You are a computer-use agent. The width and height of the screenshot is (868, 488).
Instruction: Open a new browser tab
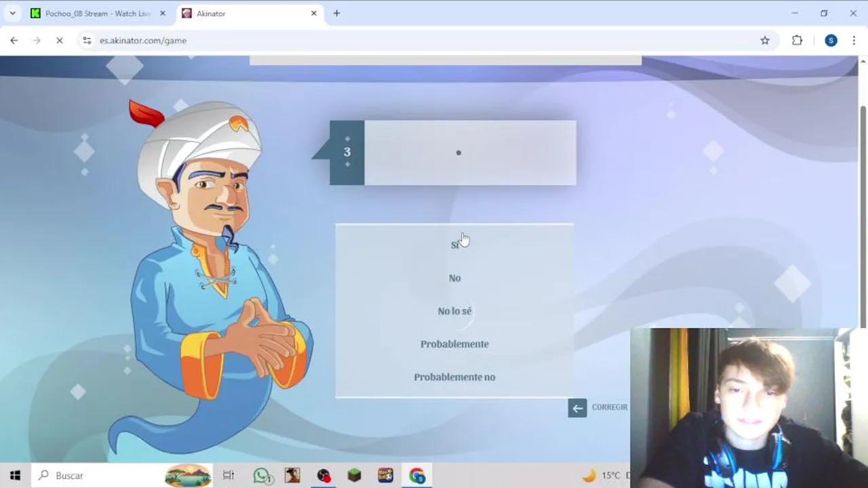point(336,14)
